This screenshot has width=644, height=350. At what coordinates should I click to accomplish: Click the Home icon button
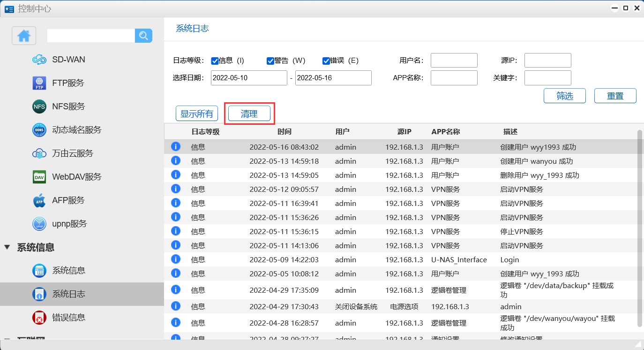click(24, 36)
